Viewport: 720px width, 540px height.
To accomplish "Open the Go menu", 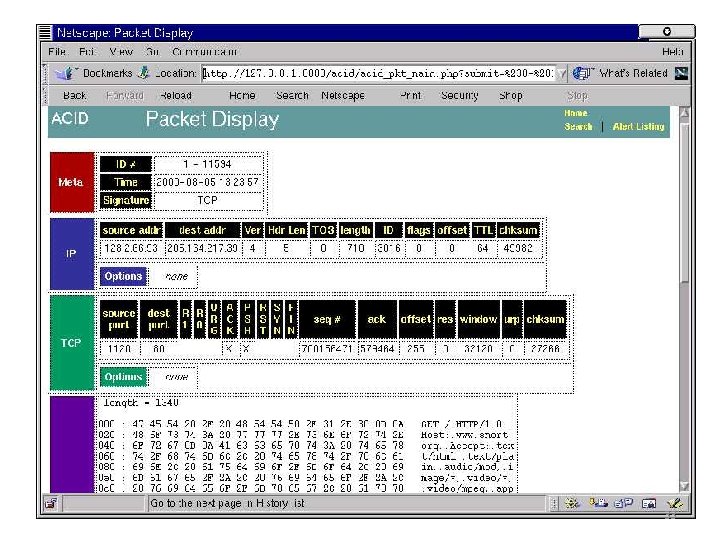I will pos(152,52).
